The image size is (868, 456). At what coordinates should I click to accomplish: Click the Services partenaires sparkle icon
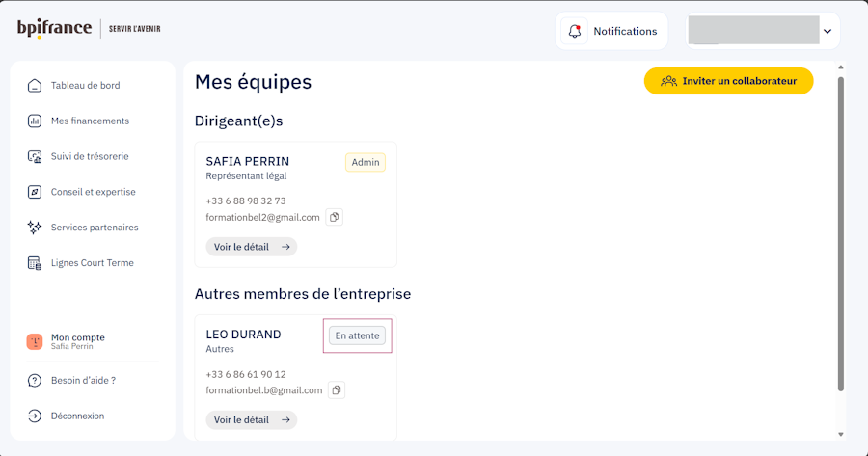[x=35, y=228]
